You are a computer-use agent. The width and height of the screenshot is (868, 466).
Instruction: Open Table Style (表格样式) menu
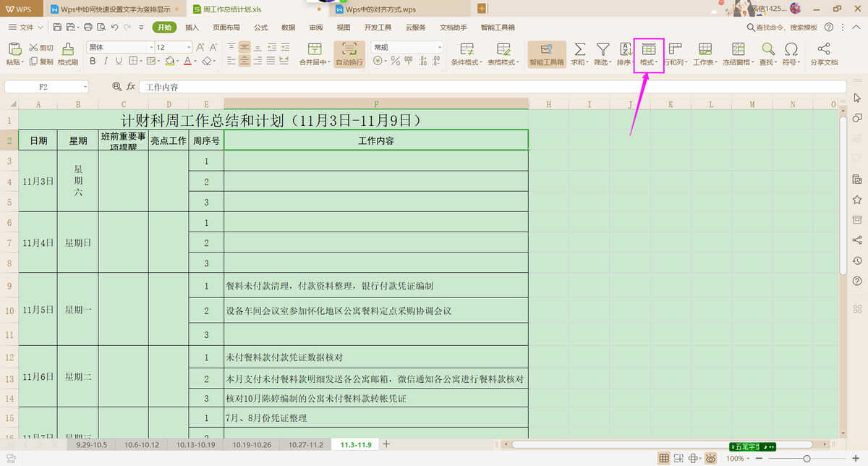click(x=503, y=54)
